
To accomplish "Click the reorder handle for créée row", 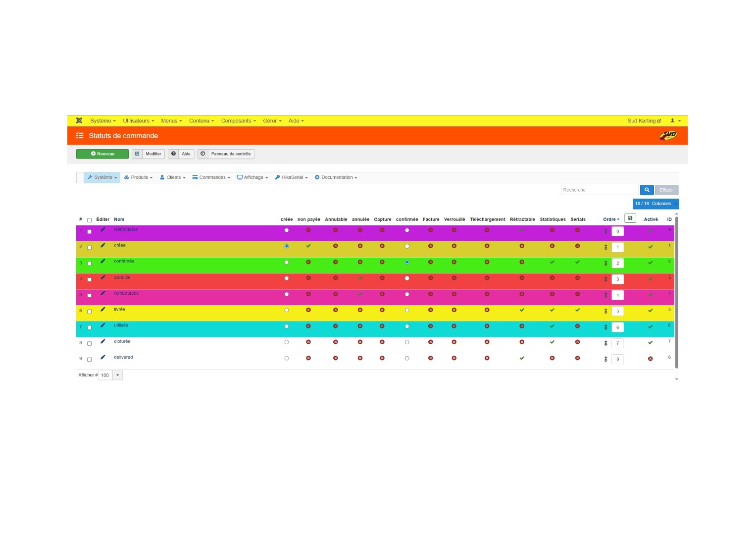I will [x=605, y=247].
